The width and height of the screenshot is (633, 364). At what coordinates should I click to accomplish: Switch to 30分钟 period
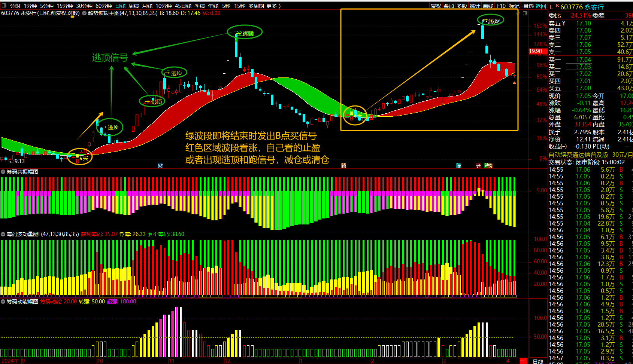point(84,6)
